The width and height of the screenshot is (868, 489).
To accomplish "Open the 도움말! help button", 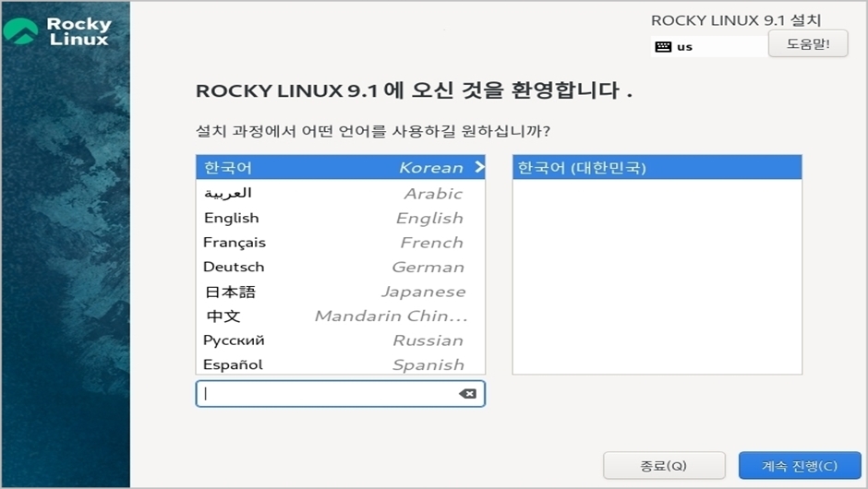I will click(x=808, y=43).
